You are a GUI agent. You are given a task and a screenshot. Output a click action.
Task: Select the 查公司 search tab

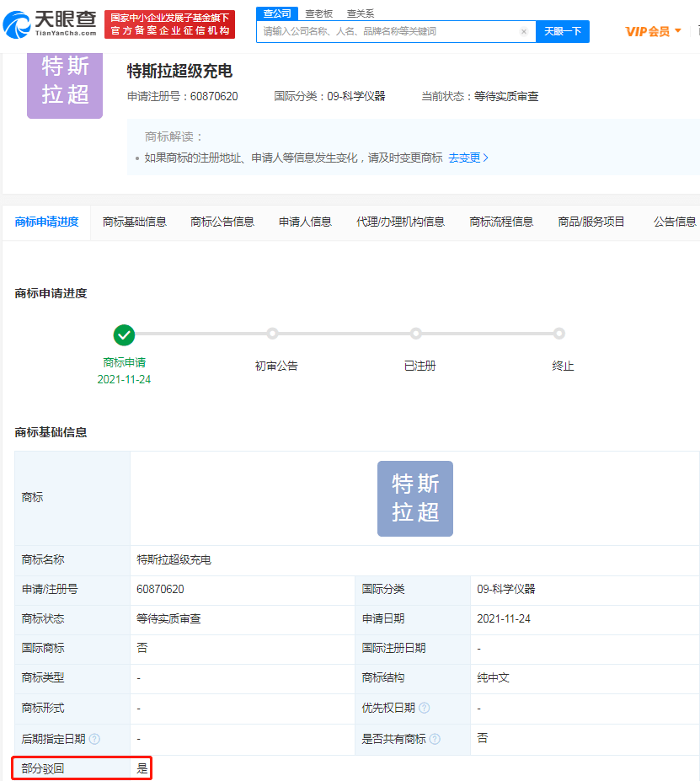[276, 13]
